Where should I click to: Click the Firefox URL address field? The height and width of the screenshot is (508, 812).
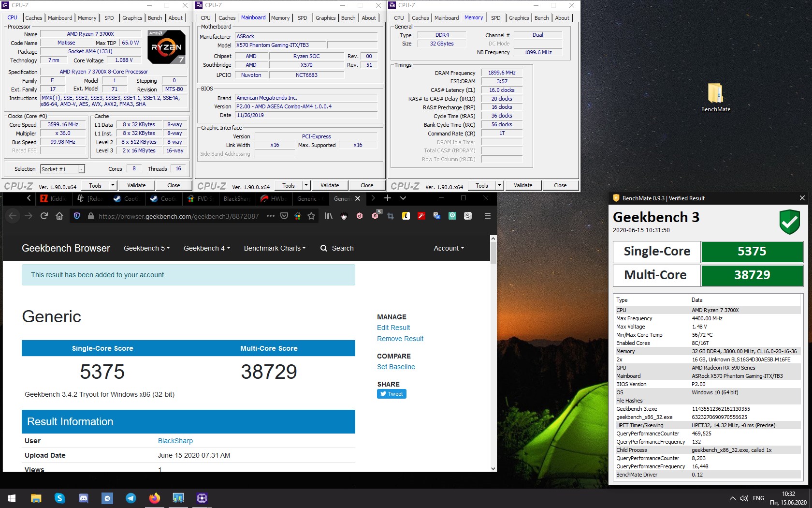click(x=178, y=216)
